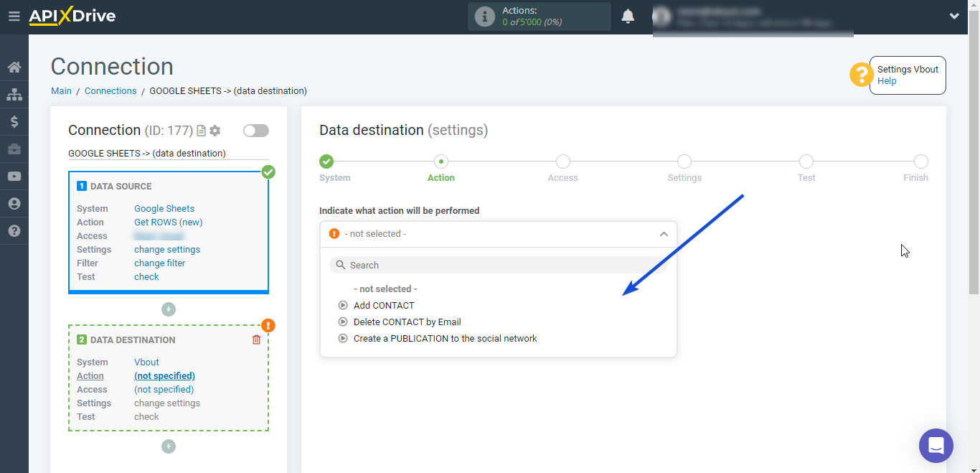
Task: Add block between source and destination
Action: pos(169,309)
